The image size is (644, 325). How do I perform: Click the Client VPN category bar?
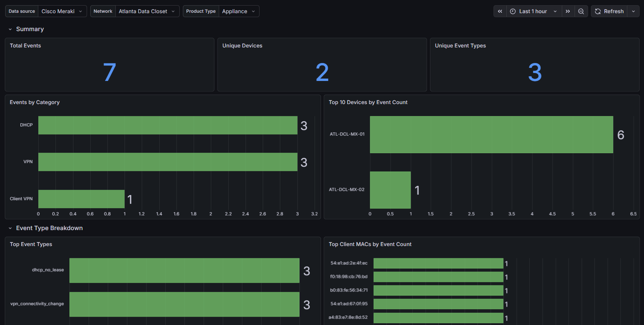point(81,199)
